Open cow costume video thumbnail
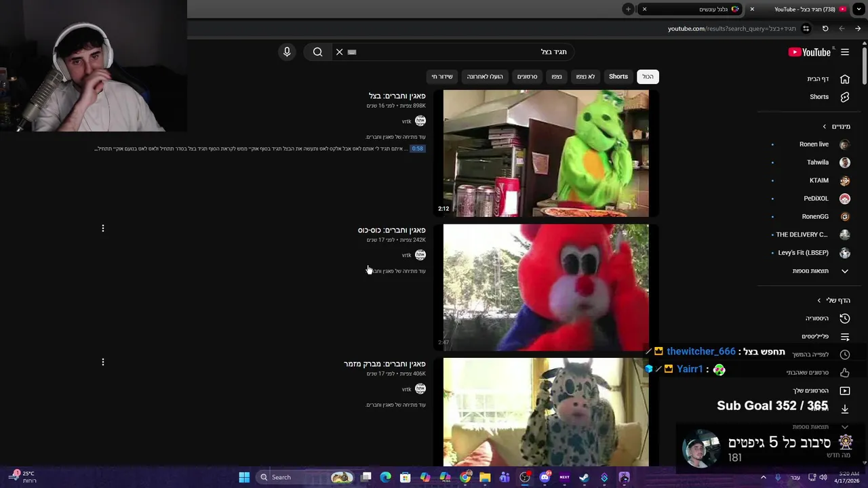This screenshot has width=868, height=488. 546,412
